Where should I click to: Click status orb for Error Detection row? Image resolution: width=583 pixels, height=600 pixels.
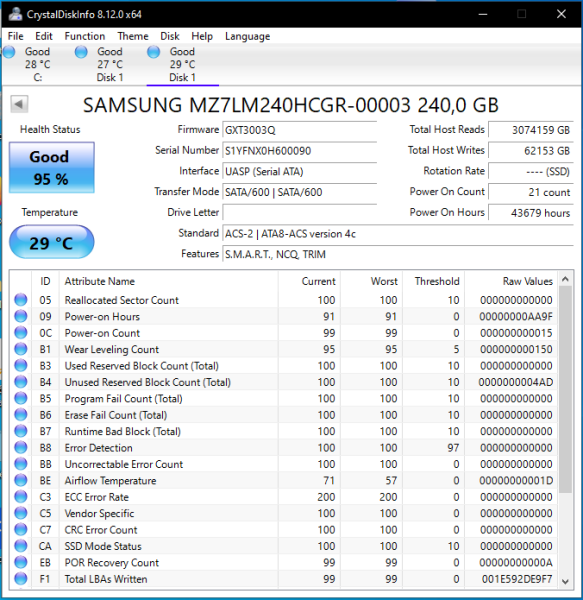click(x=21, y=447)
